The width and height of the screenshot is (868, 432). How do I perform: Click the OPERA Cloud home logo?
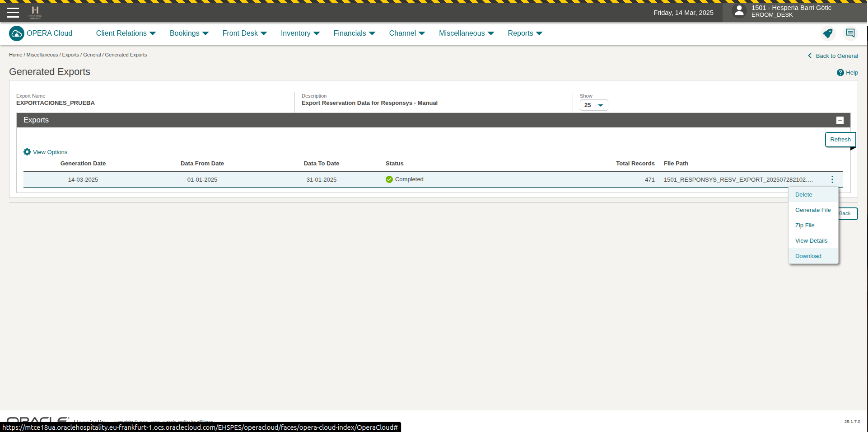pos(17,33)
